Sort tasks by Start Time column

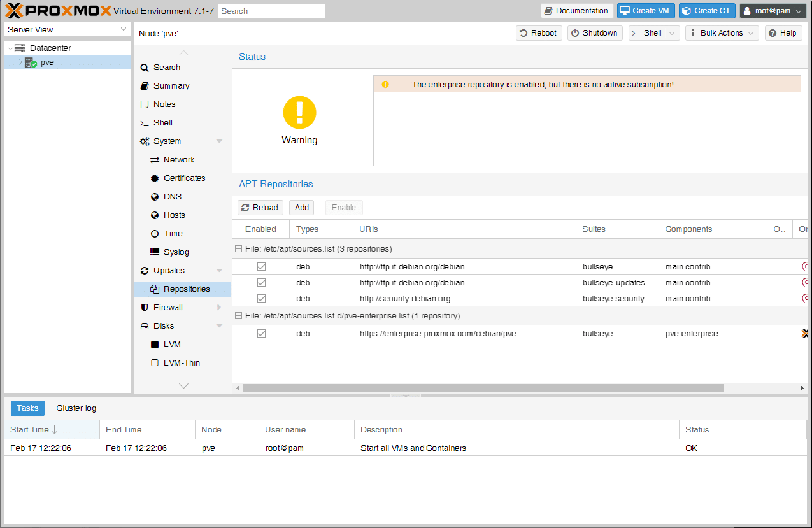pyautogui.click(x=52, y=430)
